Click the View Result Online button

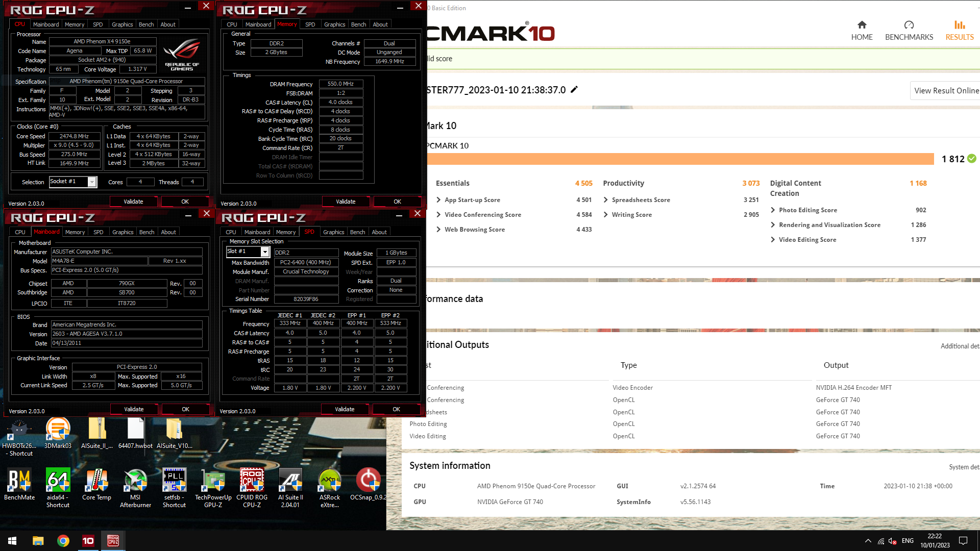946,90
